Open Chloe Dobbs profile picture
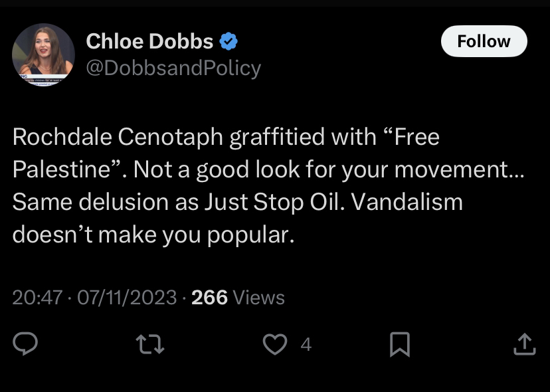 (x=43, y=54)
